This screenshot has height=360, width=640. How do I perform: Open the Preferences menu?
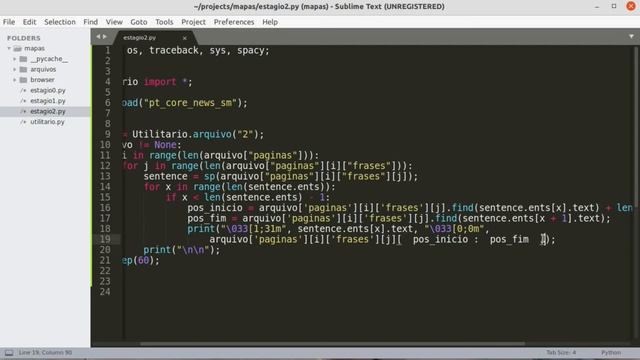pos(234,22)
